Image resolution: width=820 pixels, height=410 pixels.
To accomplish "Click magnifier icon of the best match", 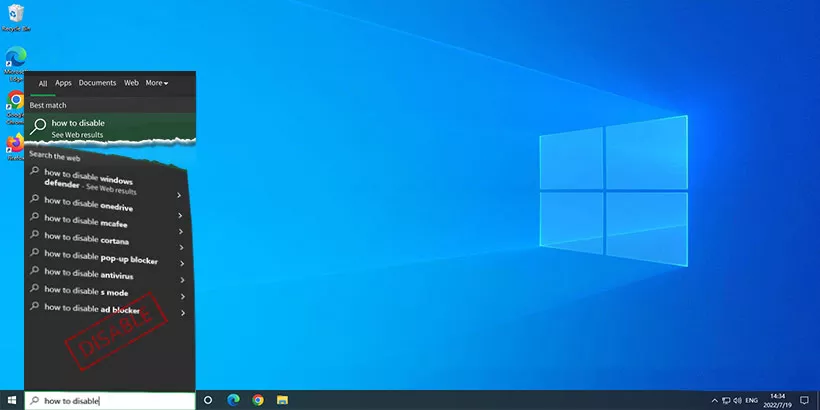I will point(38,127).
